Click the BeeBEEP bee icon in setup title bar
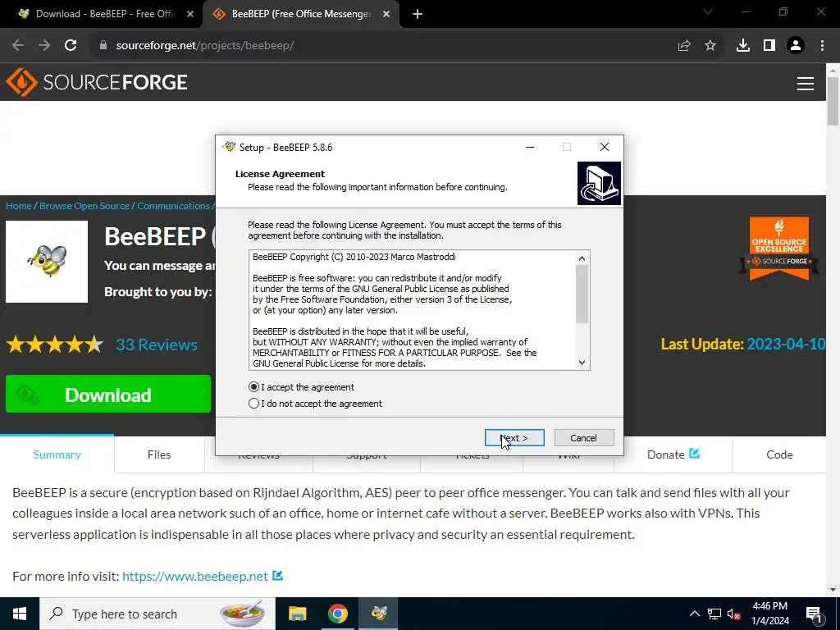 click(x=230, y=147)
